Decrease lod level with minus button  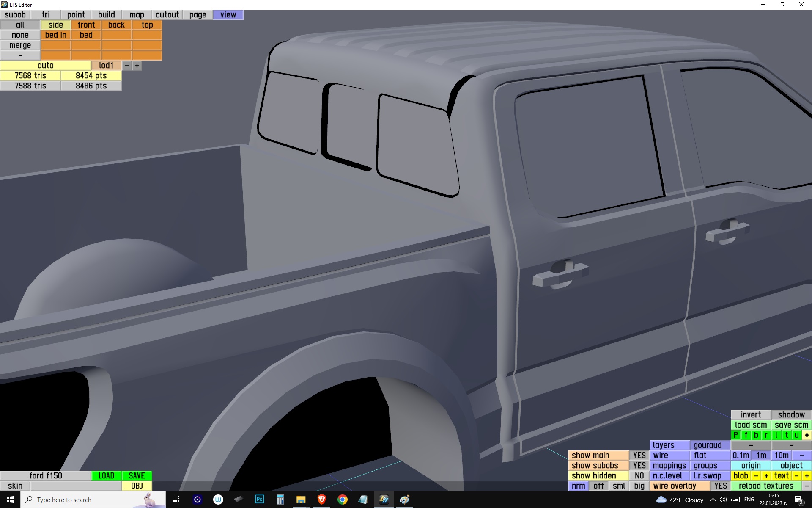[126, 66]
